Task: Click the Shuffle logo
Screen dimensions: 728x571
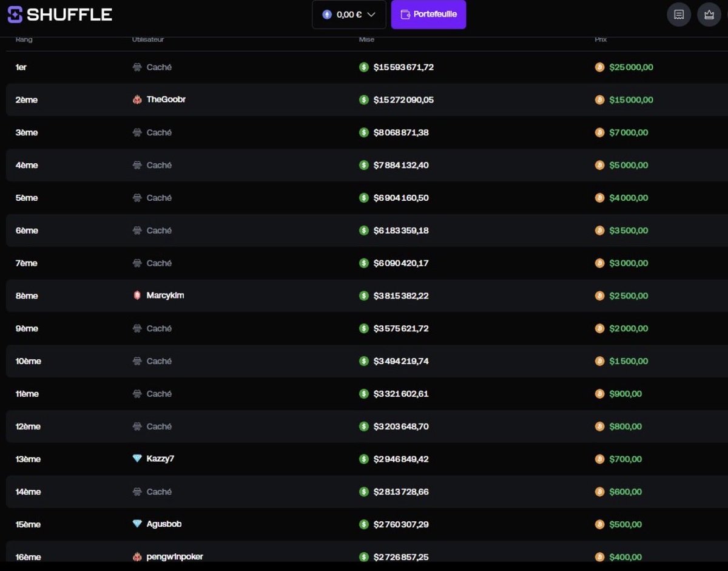Action: 59,15
